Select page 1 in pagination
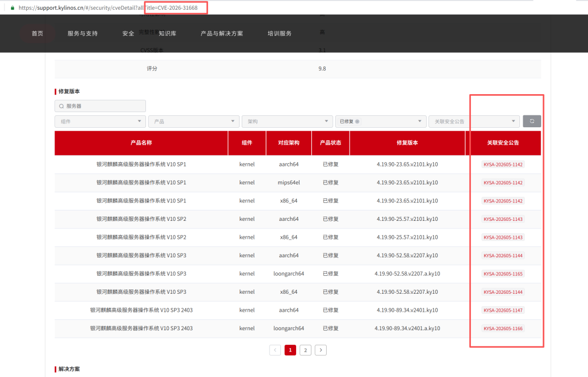 point(290,350)
